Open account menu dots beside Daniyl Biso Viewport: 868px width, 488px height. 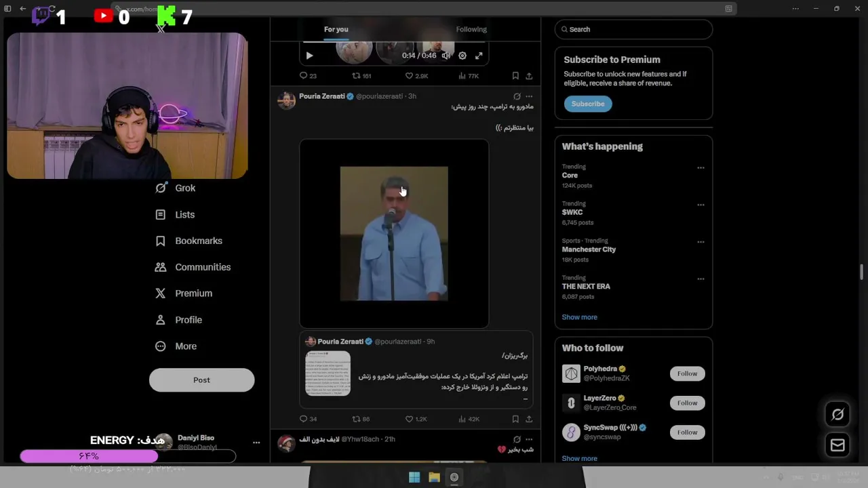click(x=256, y=443)
